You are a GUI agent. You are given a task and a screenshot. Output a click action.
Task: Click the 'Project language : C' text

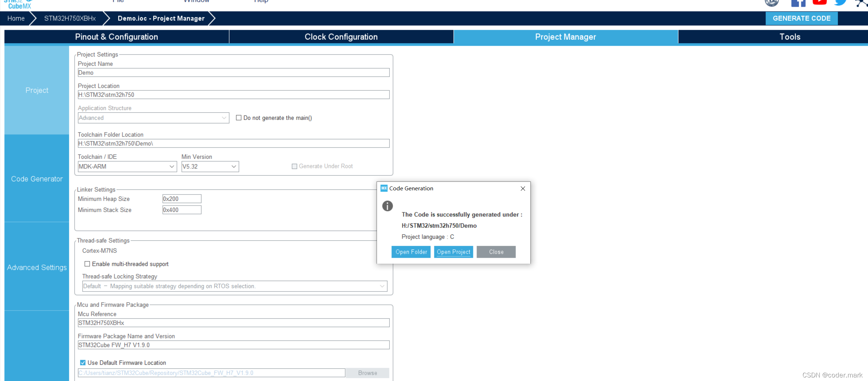point(428,237)
